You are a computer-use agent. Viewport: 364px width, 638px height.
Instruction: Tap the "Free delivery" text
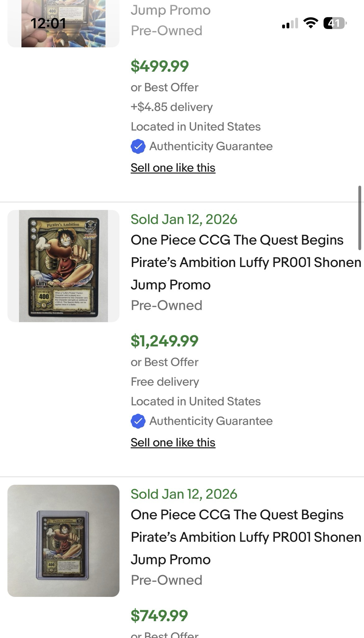165,382
